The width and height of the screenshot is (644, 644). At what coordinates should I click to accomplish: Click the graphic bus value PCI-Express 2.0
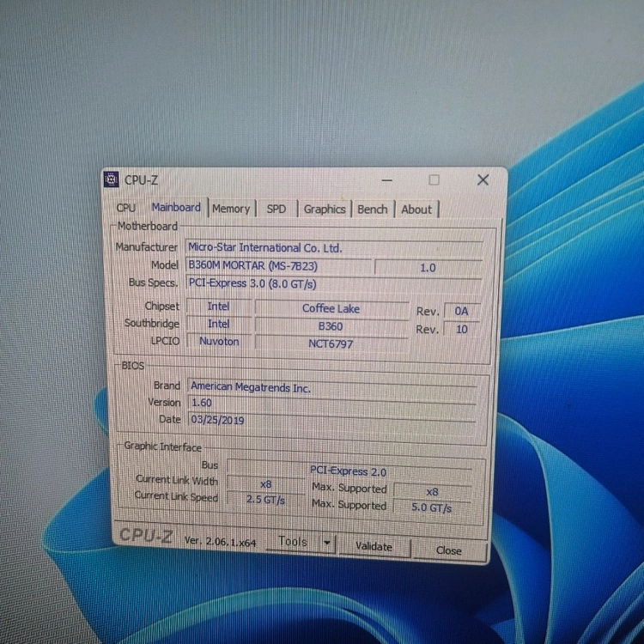(349, 471)
